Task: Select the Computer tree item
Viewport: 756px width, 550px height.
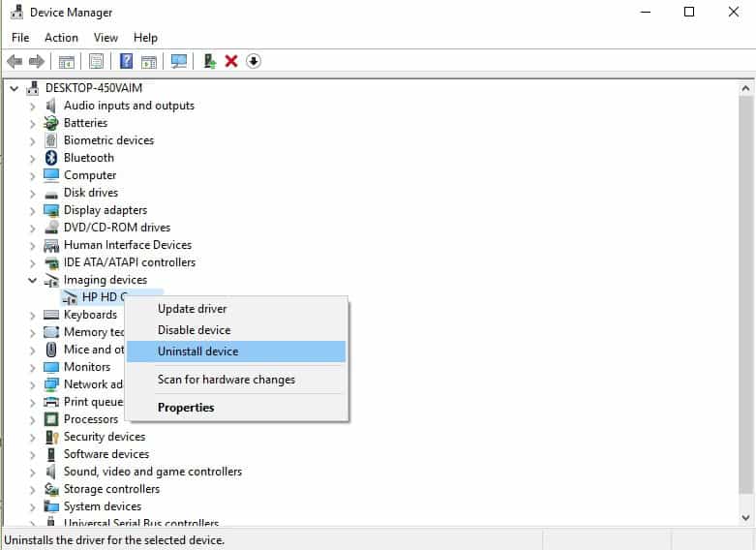Action: (90, 175)
